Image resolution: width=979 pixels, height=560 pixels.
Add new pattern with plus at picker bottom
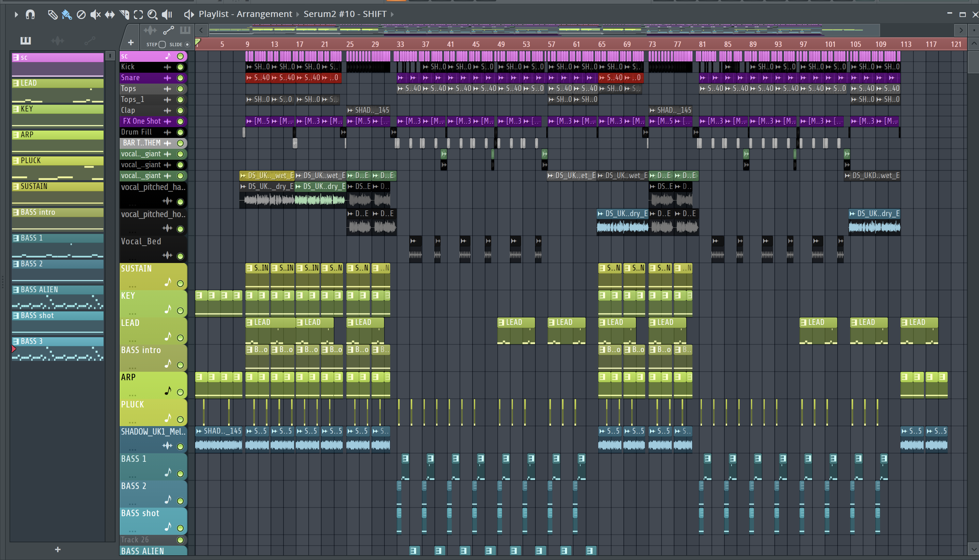pos(58,549)
